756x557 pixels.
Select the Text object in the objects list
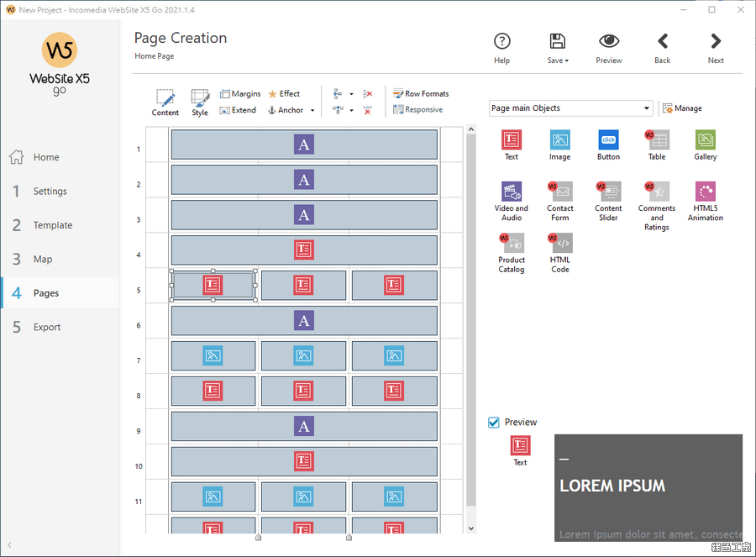pos(511,145)
